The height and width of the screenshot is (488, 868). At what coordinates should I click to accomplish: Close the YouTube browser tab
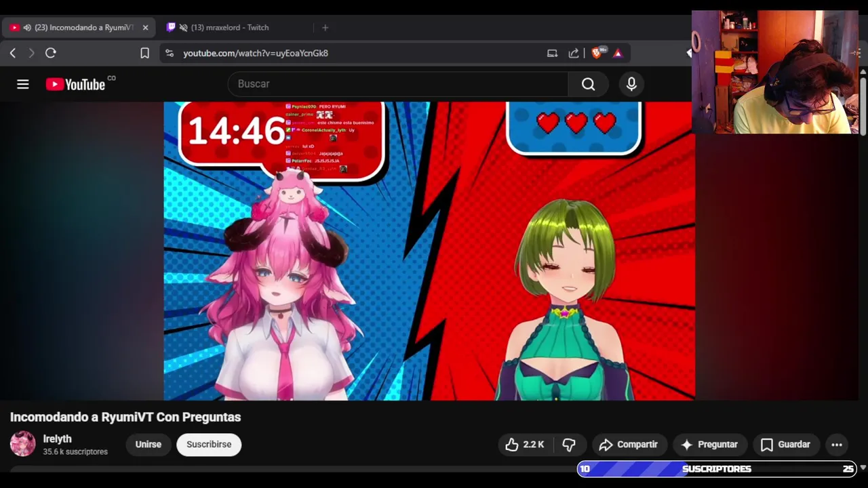[x=145, y=28]
